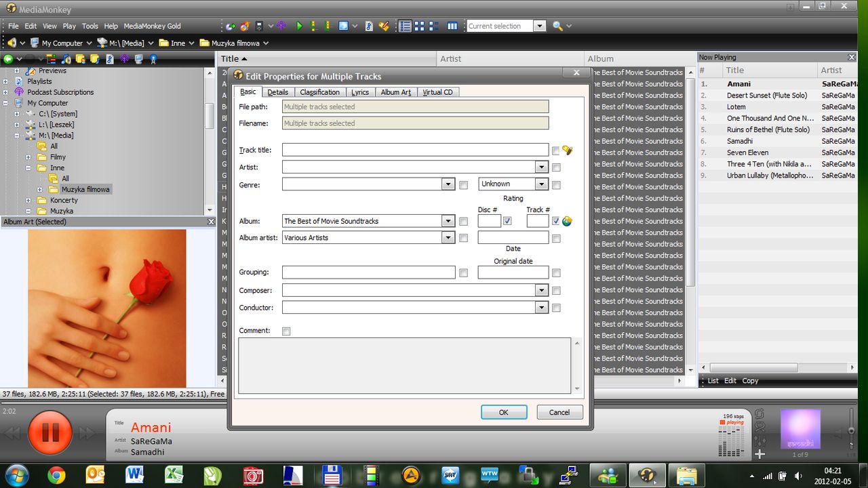This screenshot has height=488, width=868.
Task: Click the purple podcast icon in tree toolbar
Action: [124, 59]
